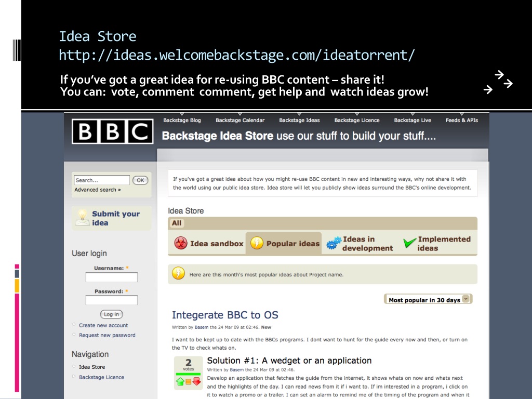Viewport: 532px width, 399px height.
Task: Open Idea Store navigation link
Action: pyautogui.click(x=92, y=367)
